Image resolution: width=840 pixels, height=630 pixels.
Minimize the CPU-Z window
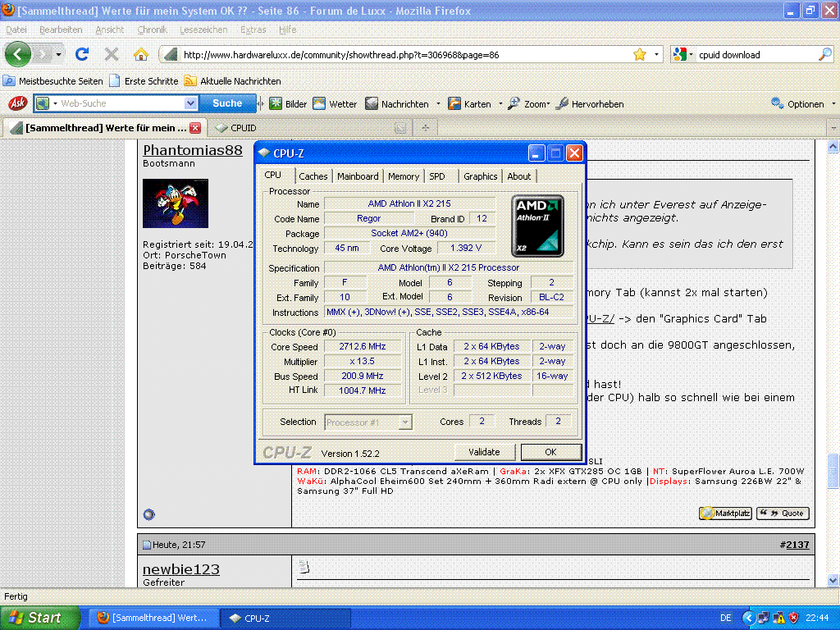[536, 153]
